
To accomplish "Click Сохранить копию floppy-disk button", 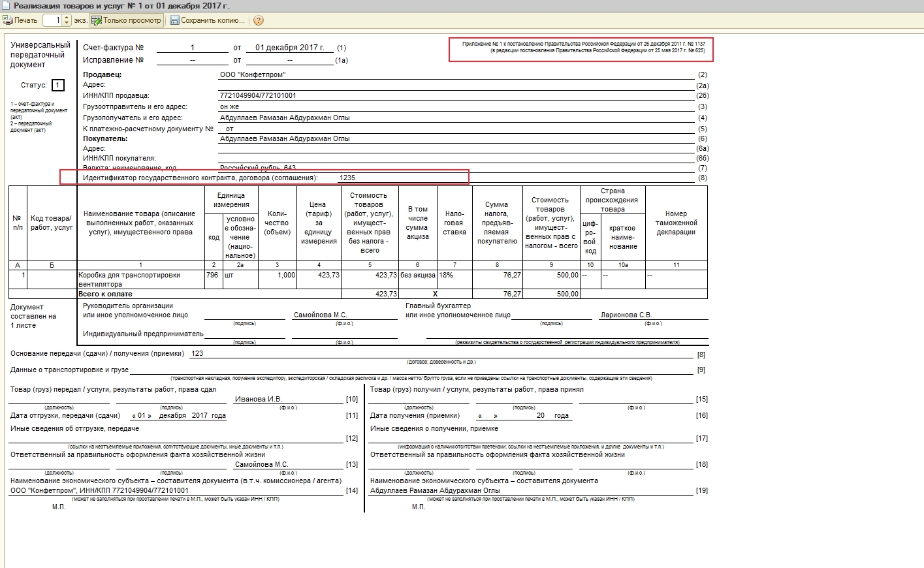I will [208, 20].
